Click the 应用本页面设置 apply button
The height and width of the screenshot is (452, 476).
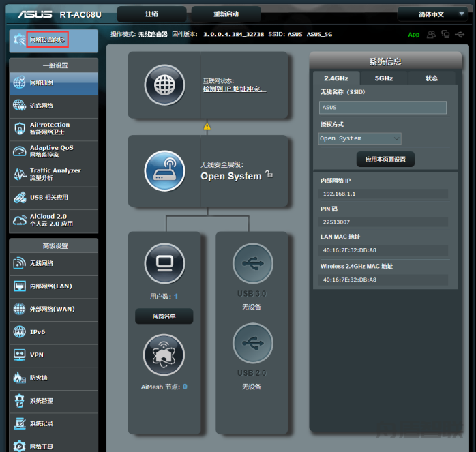[385, 159]
